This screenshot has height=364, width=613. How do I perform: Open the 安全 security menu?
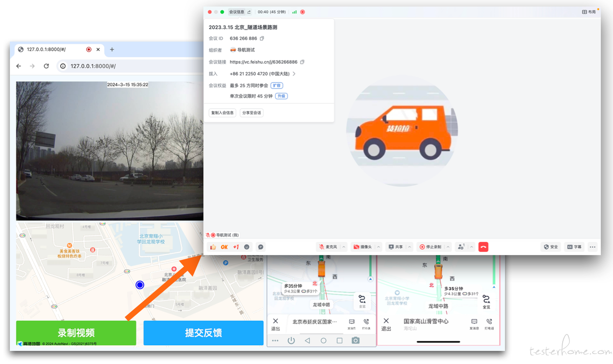(551, 247)
